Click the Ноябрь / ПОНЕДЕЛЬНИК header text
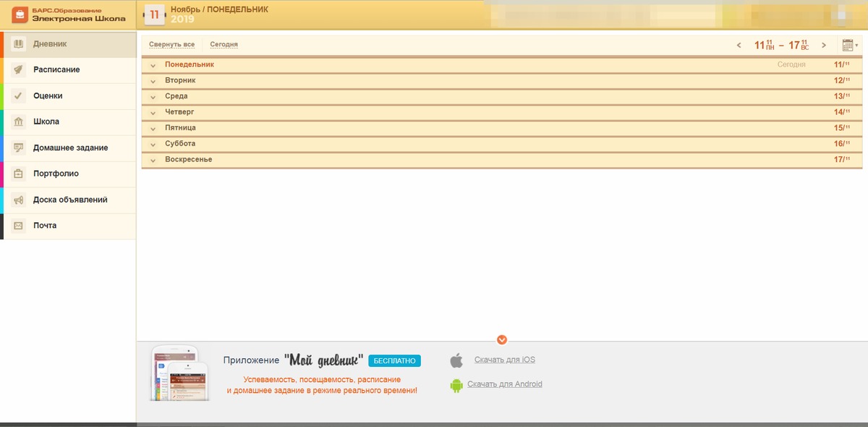Image resolution: width=868 pixels, height=427 pixels. 219,9
